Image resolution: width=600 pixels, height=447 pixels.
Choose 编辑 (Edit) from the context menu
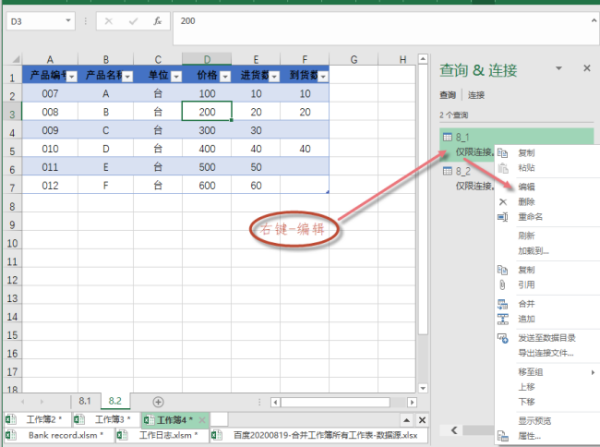[527, 186]
